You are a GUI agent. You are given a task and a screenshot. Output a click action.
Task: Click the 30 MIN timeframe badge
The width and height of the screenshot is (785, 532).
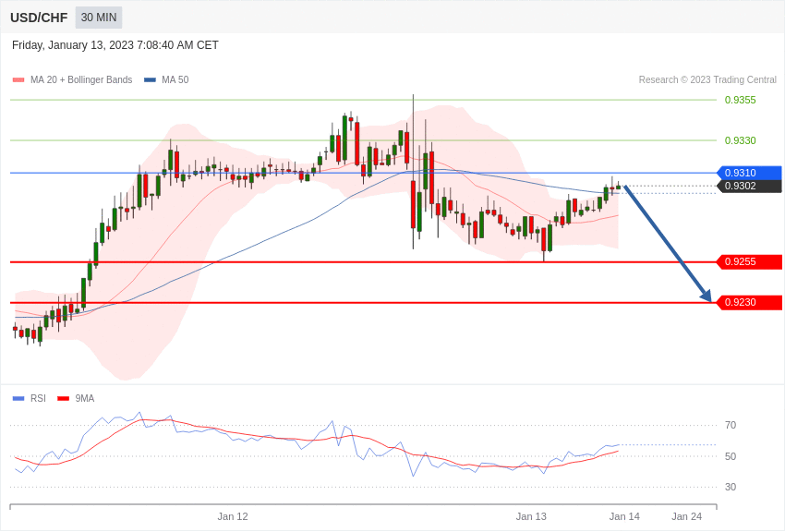[99, 18]
